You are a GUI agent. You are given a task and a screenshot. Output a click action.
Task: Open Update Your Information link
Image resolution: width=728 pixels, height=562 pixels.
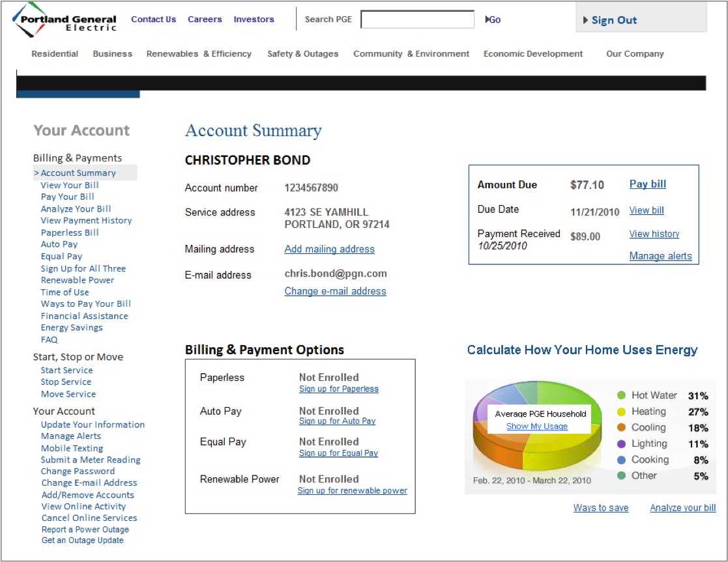point(93,425)
